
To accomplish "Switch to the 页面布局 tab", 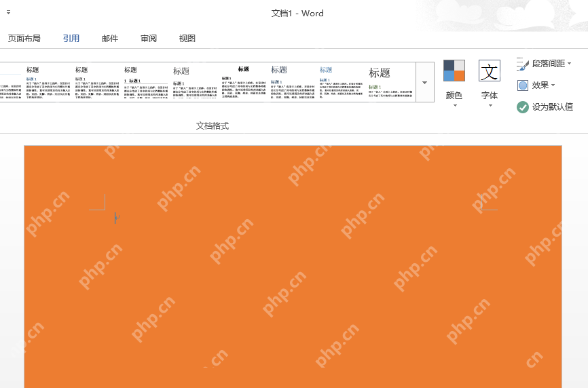I will 24,38.
